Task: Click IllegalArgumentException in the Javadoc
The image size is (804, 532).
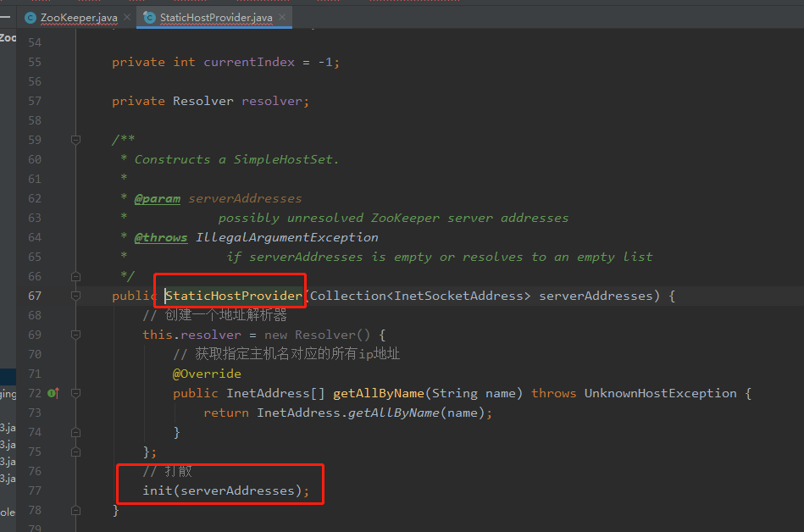Action: point(286,237)
